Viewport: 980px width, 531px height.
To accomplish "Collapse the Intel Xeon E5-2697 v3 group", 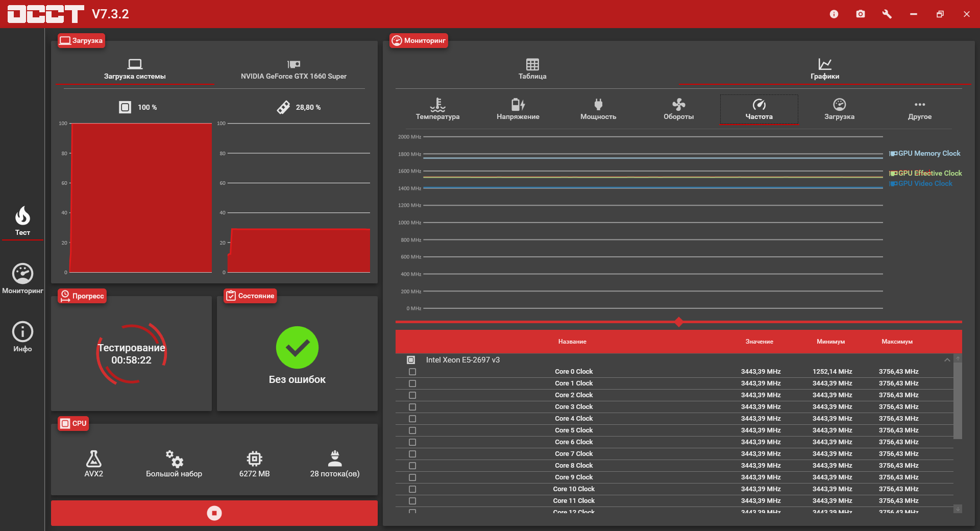I will (947, 360).
